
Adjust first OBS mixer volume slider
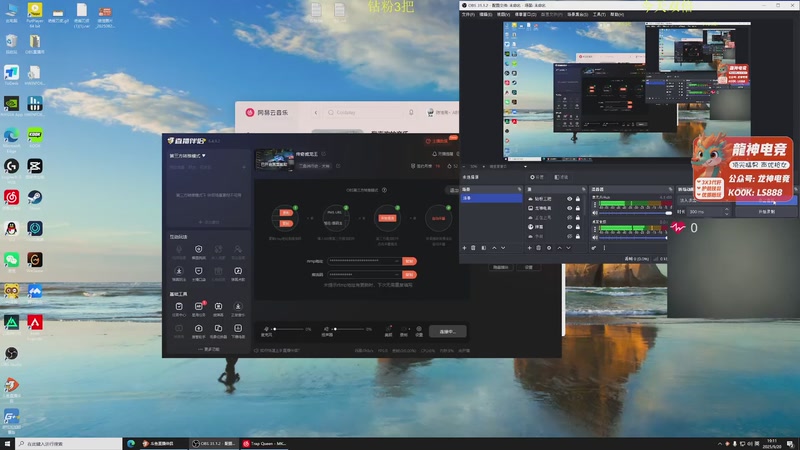pos(635,213)
